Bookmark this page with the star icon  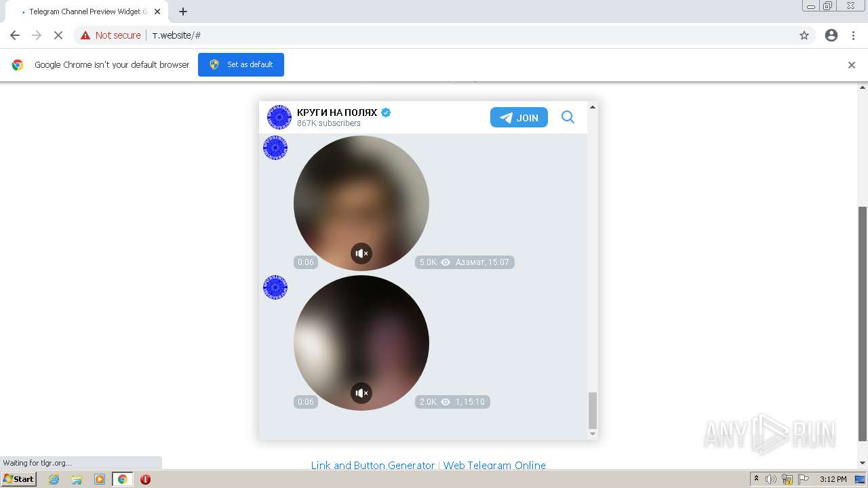coord(804,35)
